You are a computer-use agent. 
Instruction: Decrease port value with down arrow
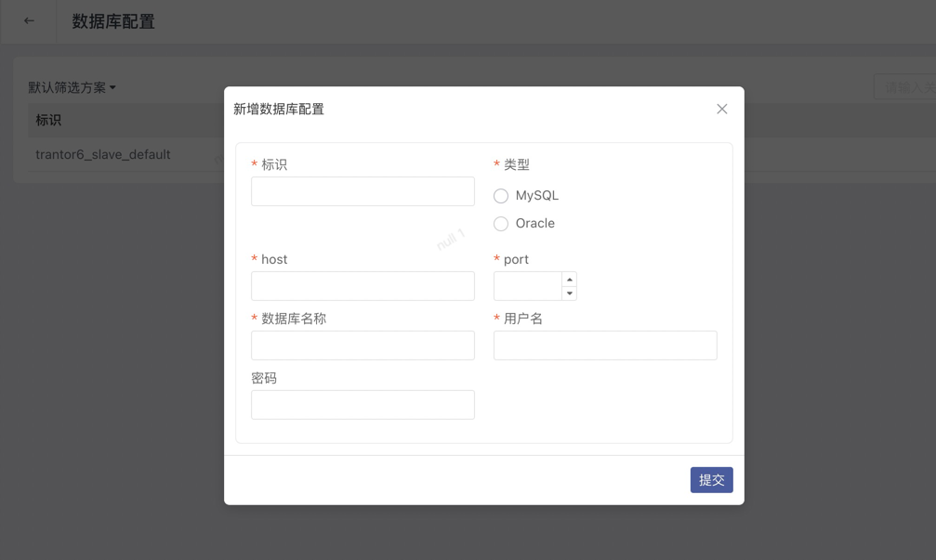[570, 293]
